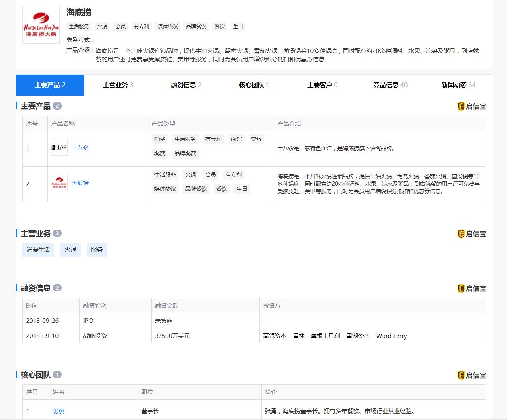Image resolution: width=507 pixels, height=420 pixels.
Task: Click investor 摩根士丹利
Action: point(326,336)
